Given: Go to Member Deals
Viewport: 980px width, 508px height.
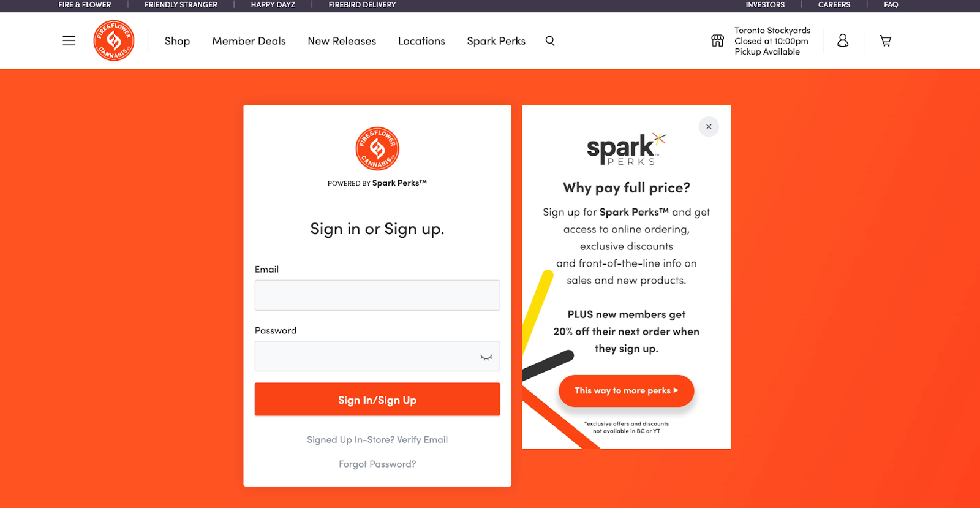Looking at the screenshot, I should coord(249,41).
